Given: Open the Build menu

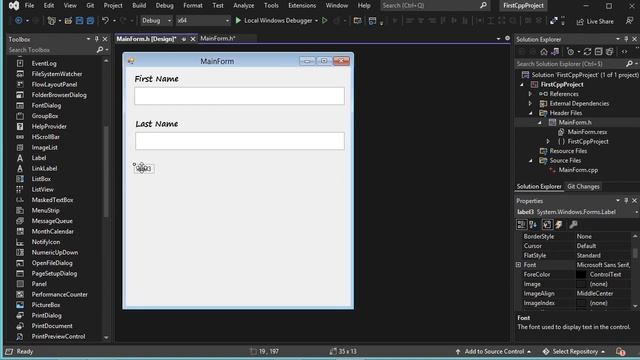Looking at the screenshot, I should 139,5.
